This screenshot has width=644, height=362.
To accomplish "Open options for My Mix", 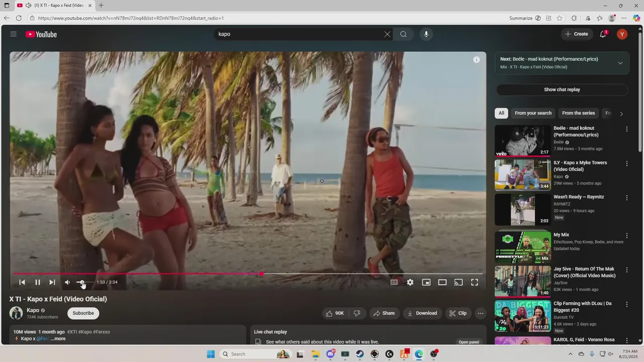I will (626, 235).
